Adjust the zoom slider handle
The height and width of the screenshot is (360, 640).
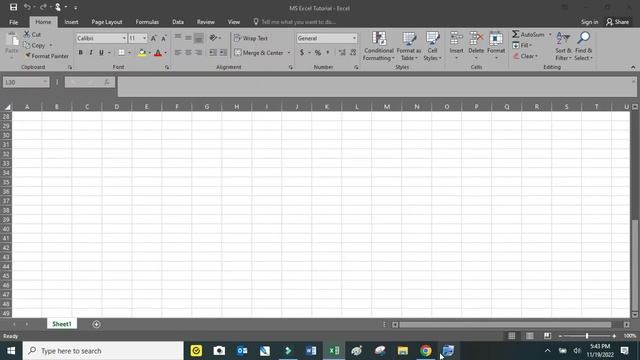point(587,336)
